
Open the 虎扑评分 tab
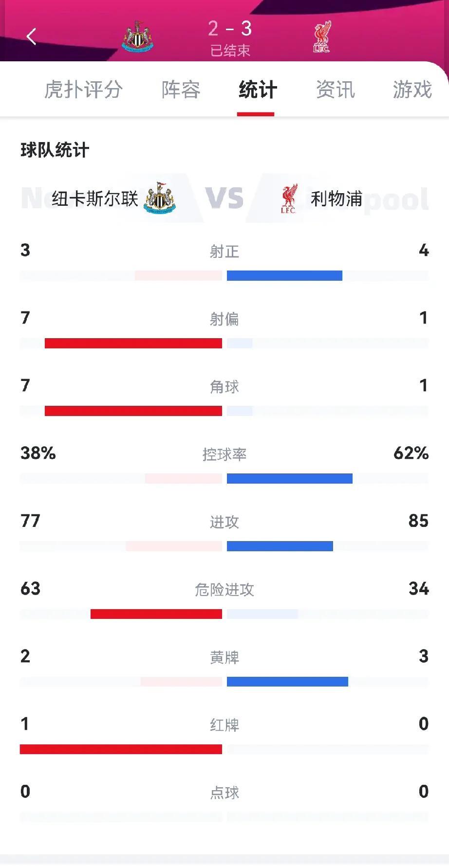click(83, 90)
